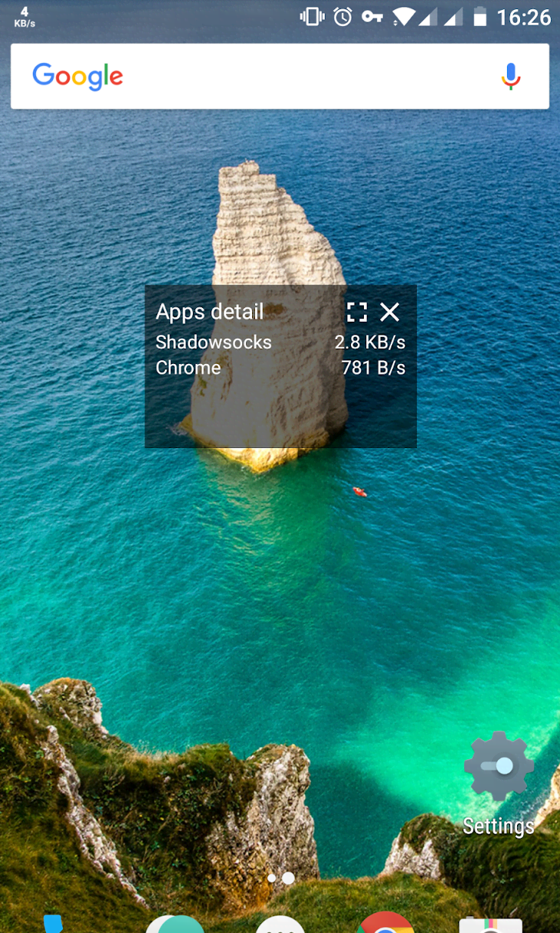This screenshot has width=560, height=933.
Task: Tap the alarm clock status icon
Action: coord(342,17)
